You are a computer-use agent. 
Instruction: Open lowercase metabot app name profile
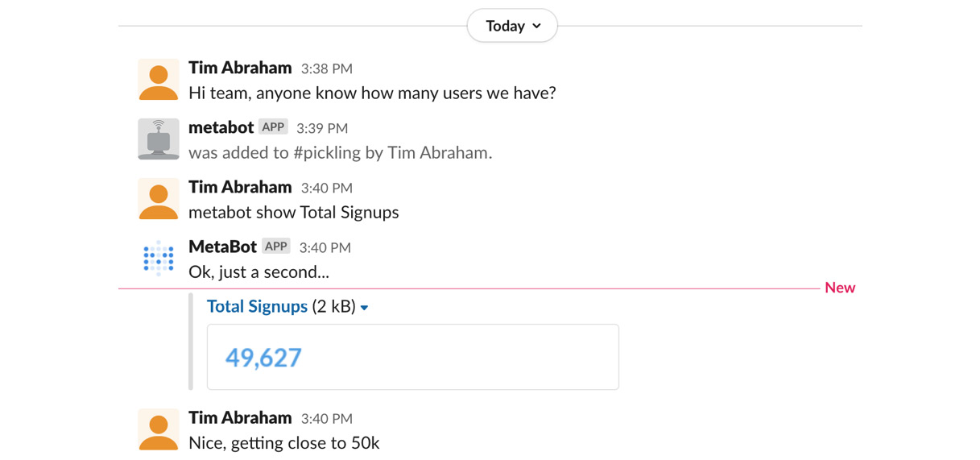pyautogui.click(x=221, y=127)
